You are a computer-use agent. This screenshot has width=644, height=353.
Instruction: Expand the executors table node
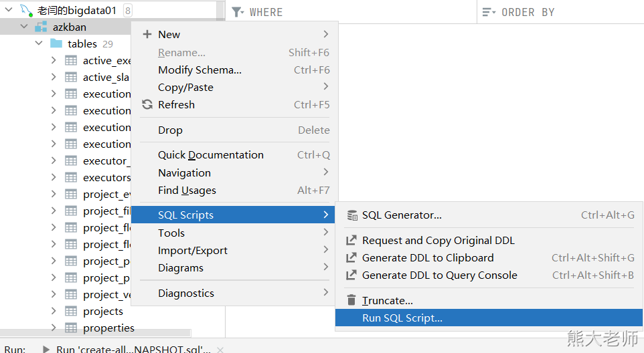54,178
